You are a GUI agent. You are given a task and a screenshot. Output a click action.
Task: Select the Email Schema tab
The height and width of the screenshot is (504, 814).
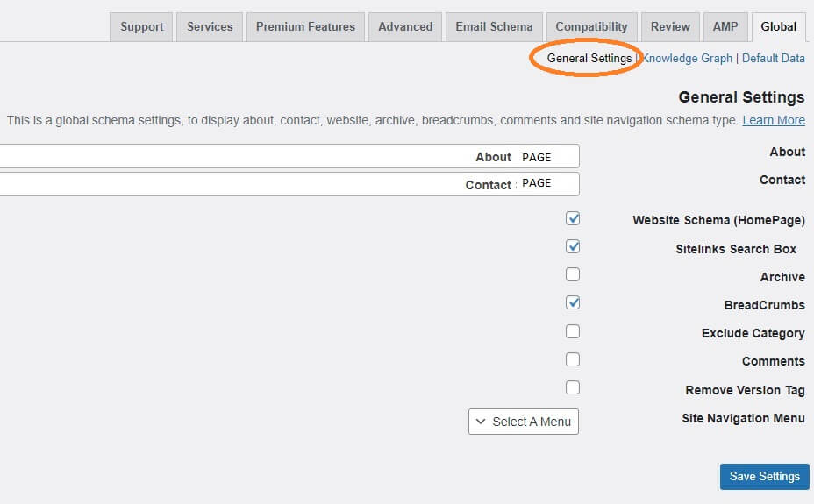coord(494,27)
